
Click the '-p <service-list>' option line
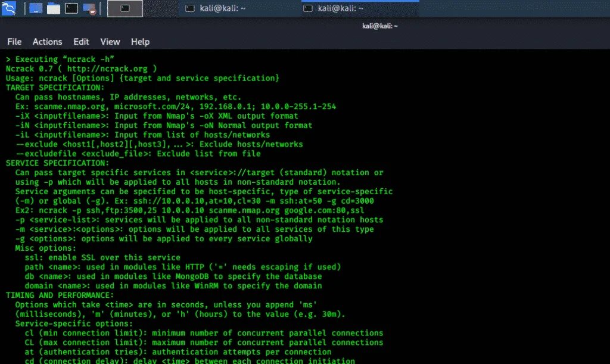199,220
